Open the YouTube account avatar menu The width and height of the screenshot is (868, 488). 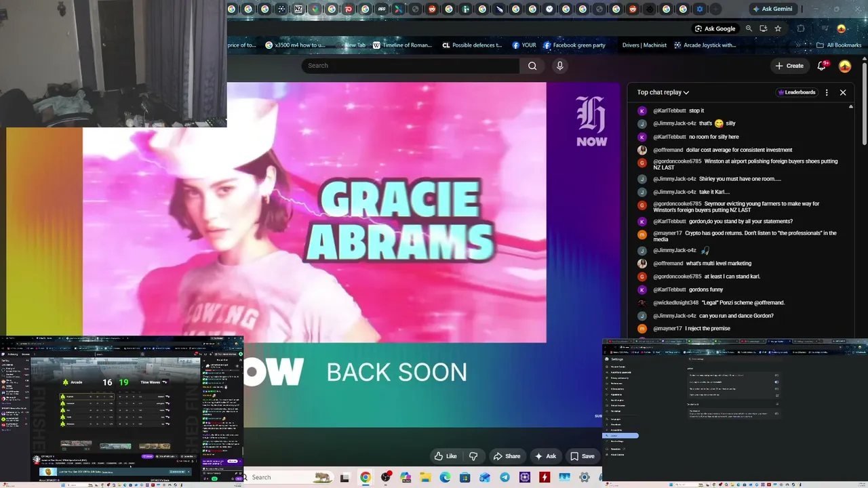[845, 66]
